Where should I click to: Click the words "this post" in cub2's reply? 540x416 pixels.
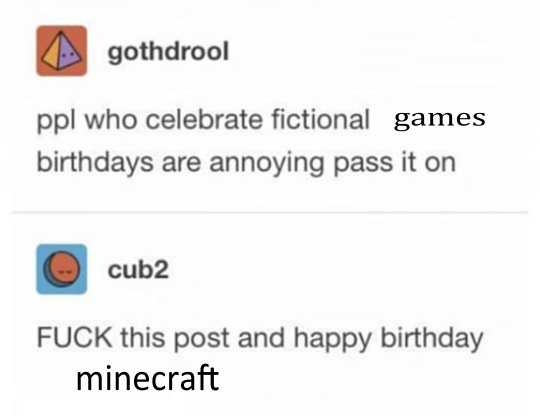tap(175, 338)
